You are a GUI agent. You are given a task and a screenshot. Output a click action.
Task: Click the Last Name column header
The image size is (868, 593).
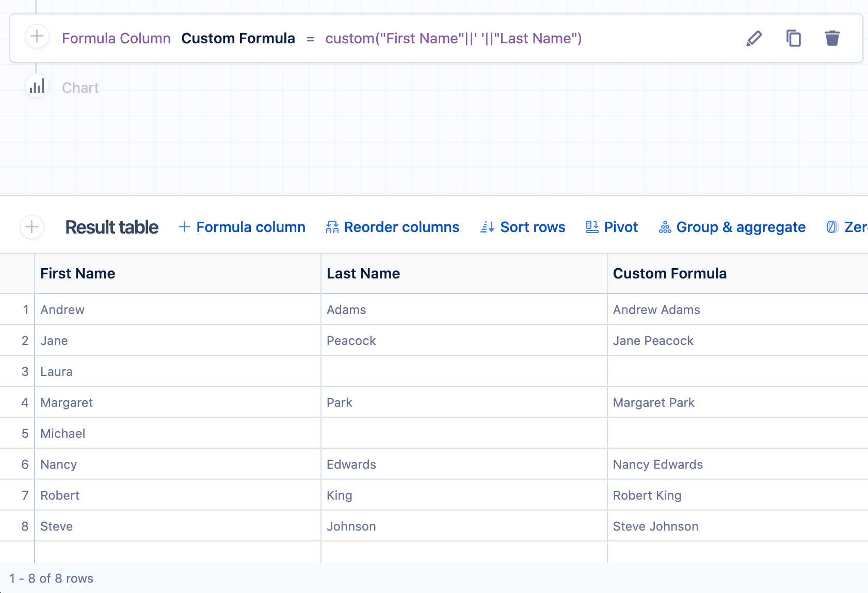pos(363,273)
